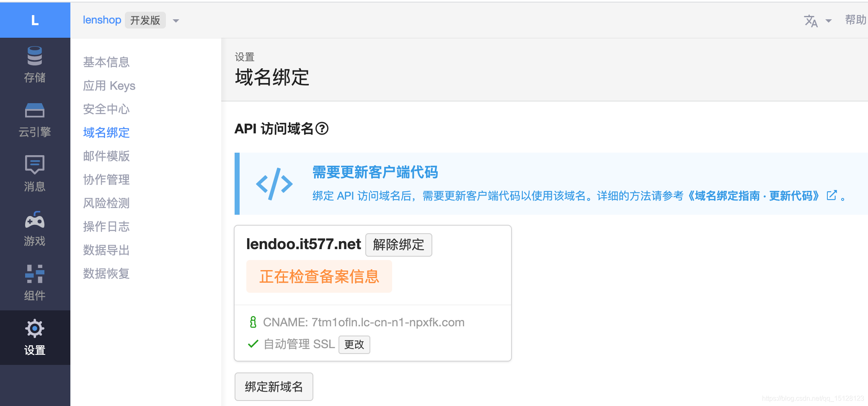The image size is (868, 406).
Task: Open the 帮助 help menu
Action: [855, 20]
